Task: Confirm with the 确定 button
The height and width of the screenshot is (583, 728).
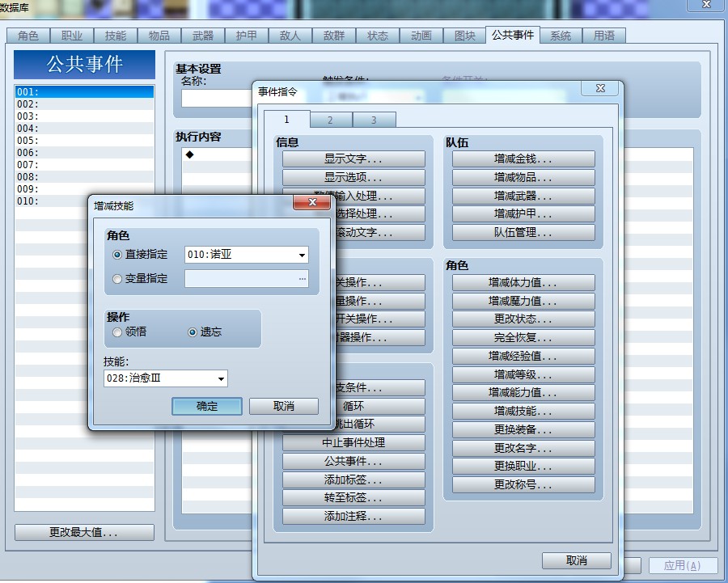Action: [x=206, y=406]
